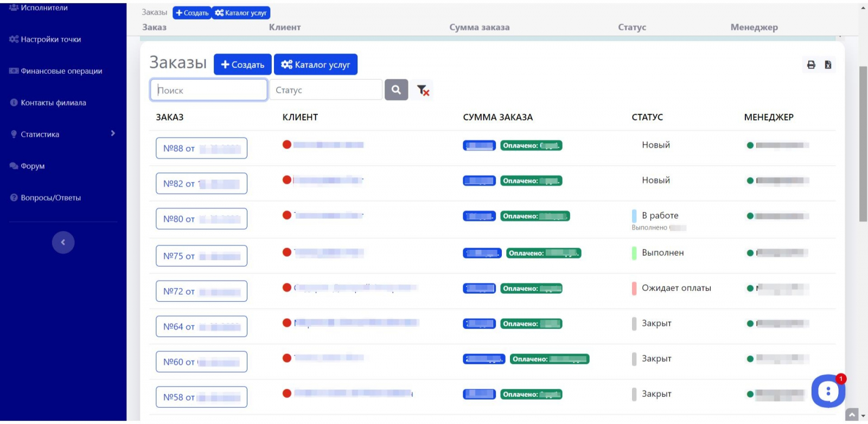Open Настройки точки in sidebar
The image size is (868, 424).
(x=50, y=40)
